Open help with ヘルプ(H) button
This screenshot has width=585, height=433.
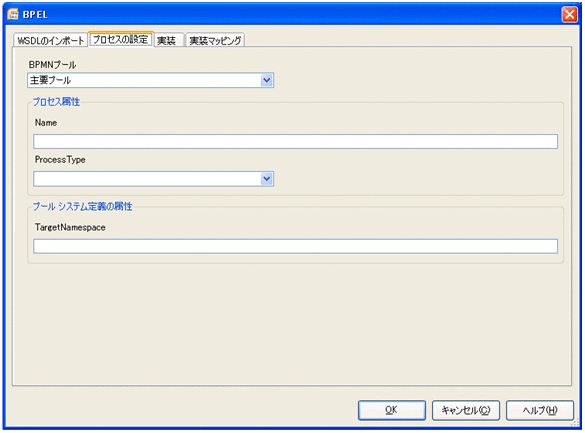(539, 410)
